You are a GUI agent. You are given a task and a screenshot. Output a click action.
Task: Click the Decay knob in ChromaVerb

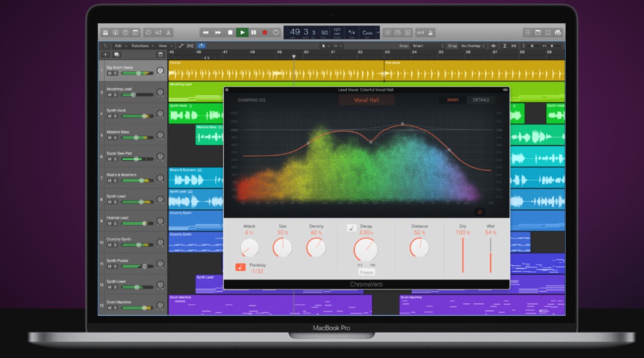366,250
